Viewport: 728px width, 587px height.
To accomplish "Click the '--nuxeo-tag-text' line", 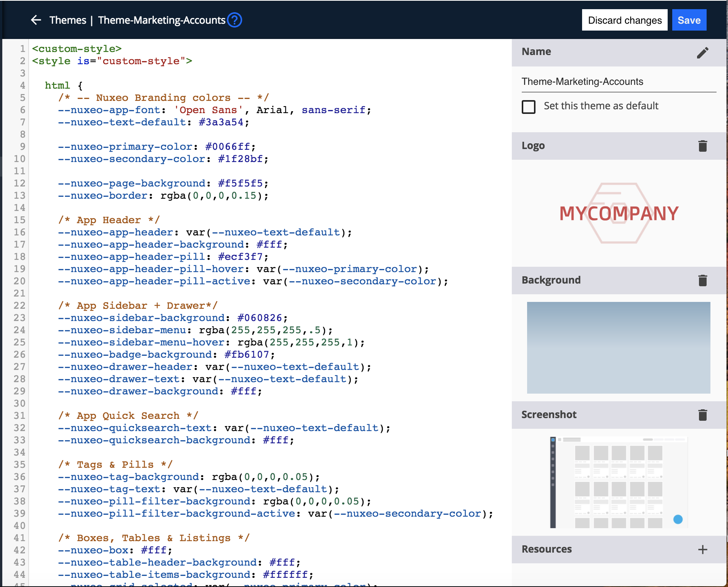I will coord(199,489).
